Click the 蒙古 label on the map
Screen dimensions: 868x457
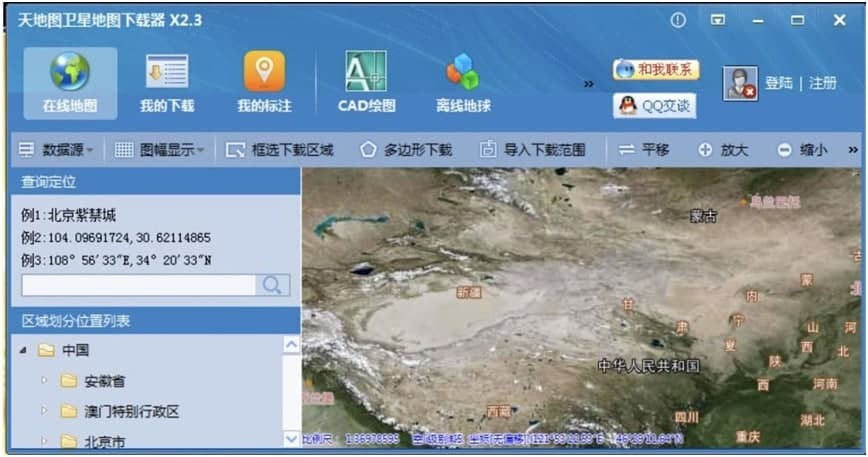(703, 216)
